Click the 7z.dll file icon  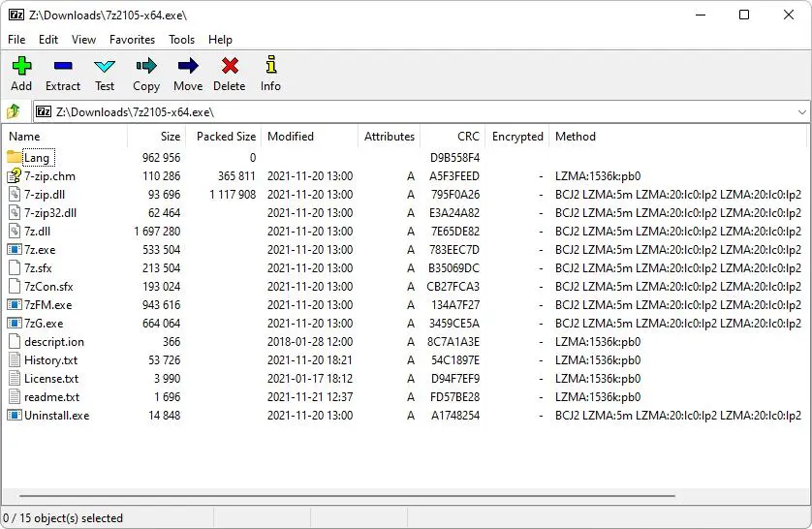coord(14,231)
